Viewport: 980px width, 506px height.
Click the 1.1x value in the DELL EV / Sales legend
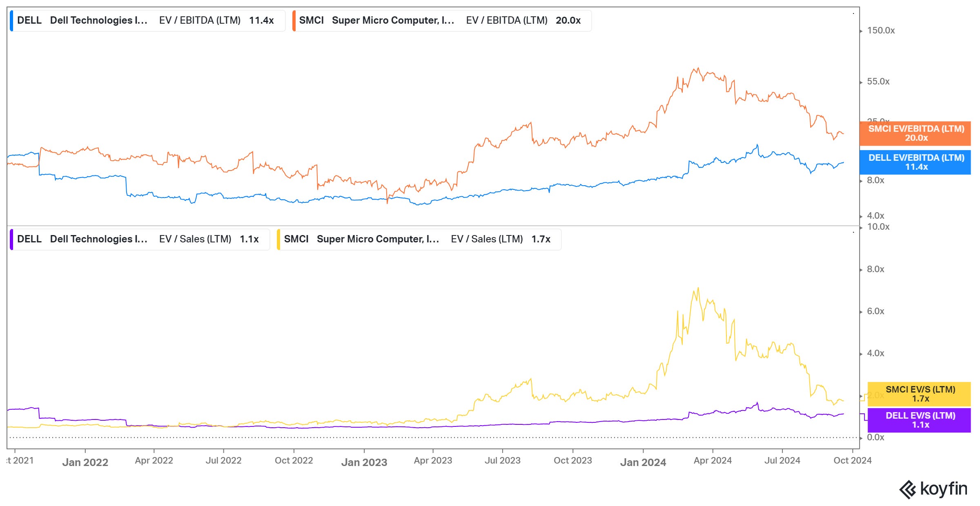tap(249, 239)
